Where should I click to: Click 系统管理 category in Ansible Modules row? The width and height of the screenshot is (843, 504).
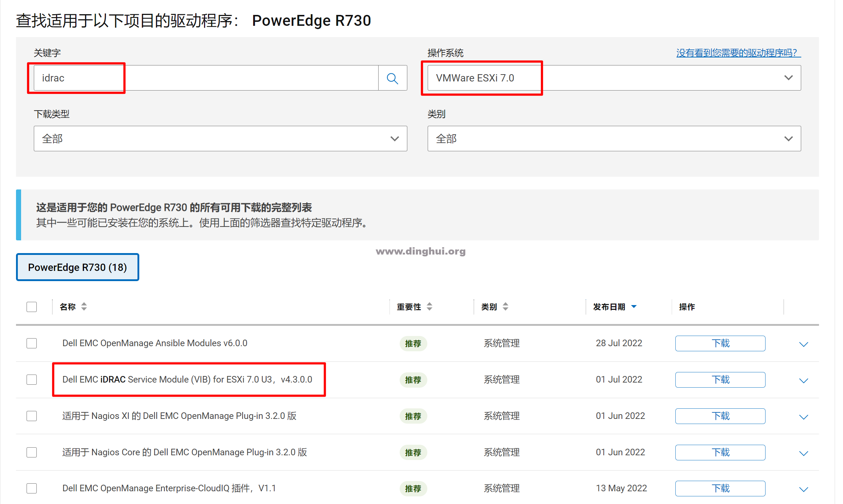(x=502, y=343)
